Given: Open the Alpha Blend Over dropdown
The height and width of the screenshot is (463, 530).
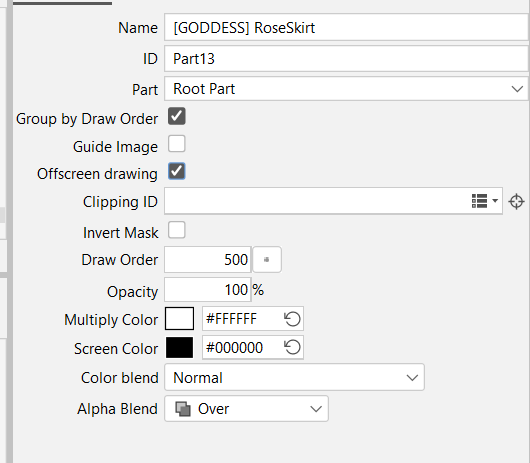Looking at the screenshot, I should click(x=246, y=409).
